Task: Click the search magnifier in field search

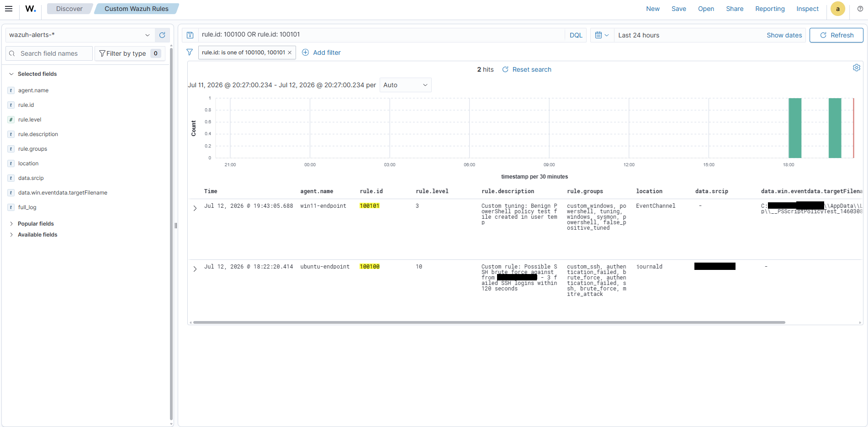Action: point(12,53)
